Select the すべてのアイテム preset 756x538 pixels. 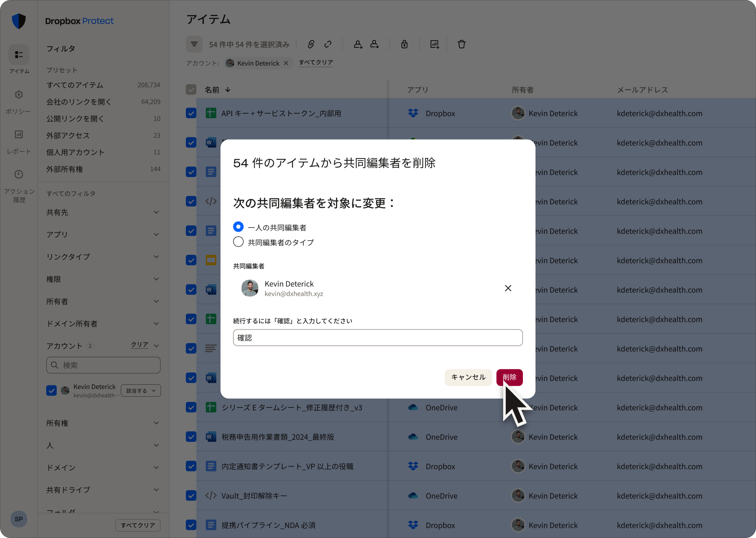click(103, 85)
